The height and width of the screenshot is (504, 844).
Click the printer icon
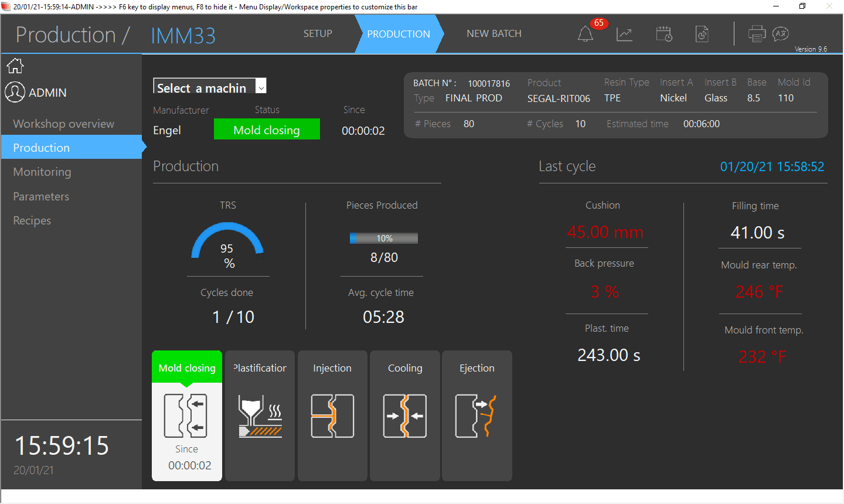(757, 34)
